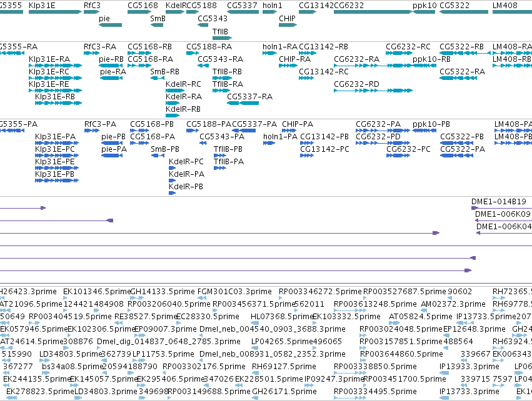
Task: Select transcript CG13142-RC
Action: pos(306,78)
